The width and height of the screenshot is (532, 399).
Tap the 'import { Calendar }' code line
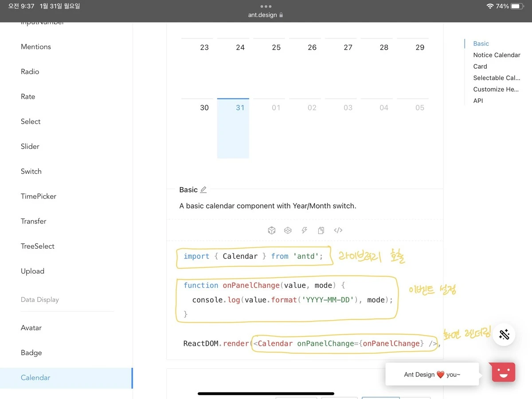(254, 256)
